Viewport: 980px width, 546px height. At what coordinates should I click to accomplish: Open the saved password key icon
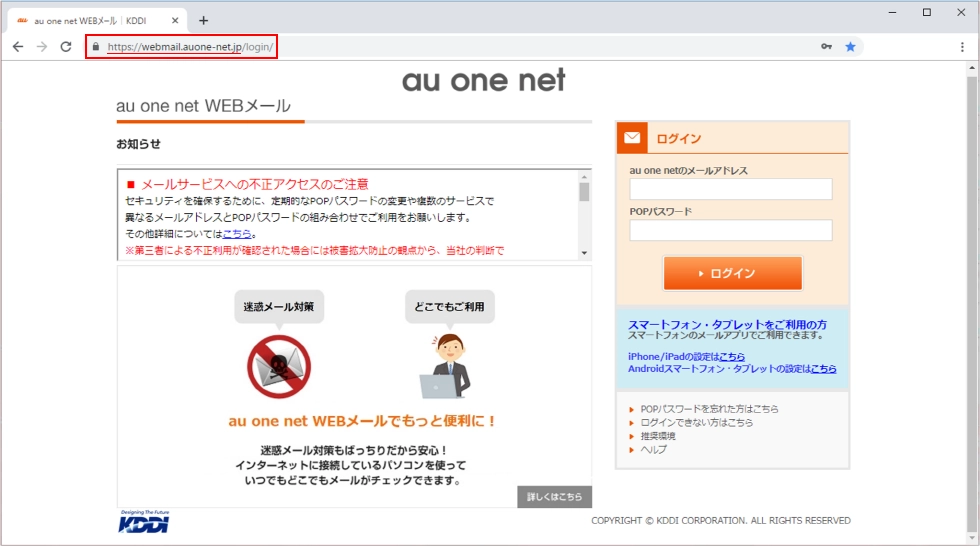(826, 47)
